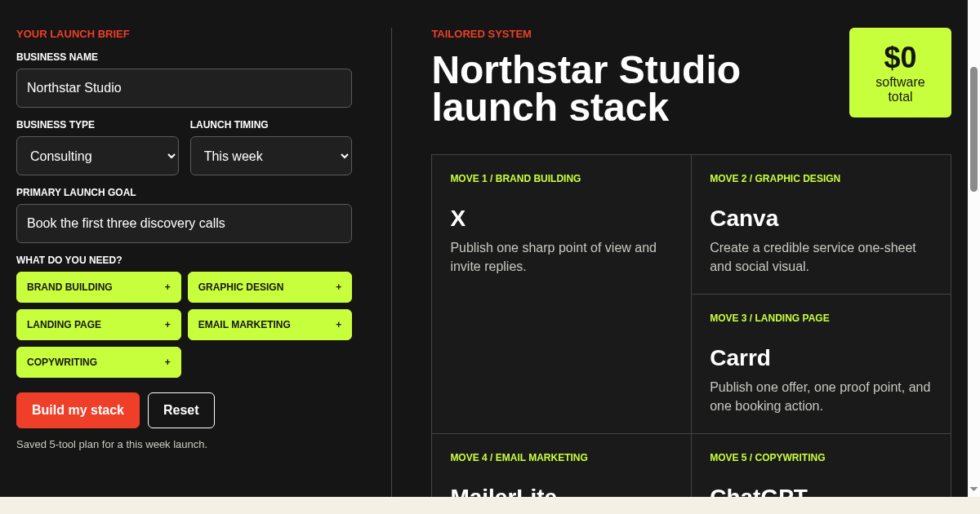This screenshot has width=980, height=514.
Task: Click the vertical scrollbar thumb
Action: click(x=973, y=129)
